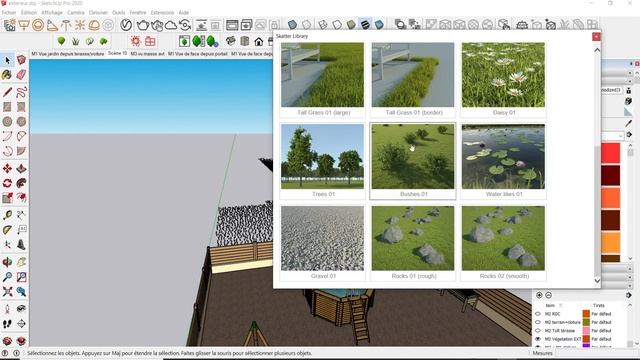Select the dark maroon material swatch
This screenshot has width=640, height=360.
pos(610,175)
